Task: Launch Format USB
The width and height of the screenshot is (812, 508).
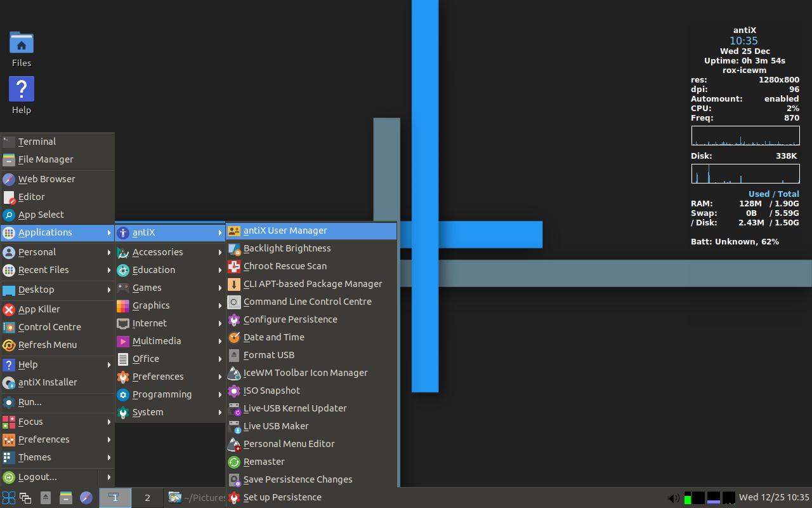Action: 311,355
